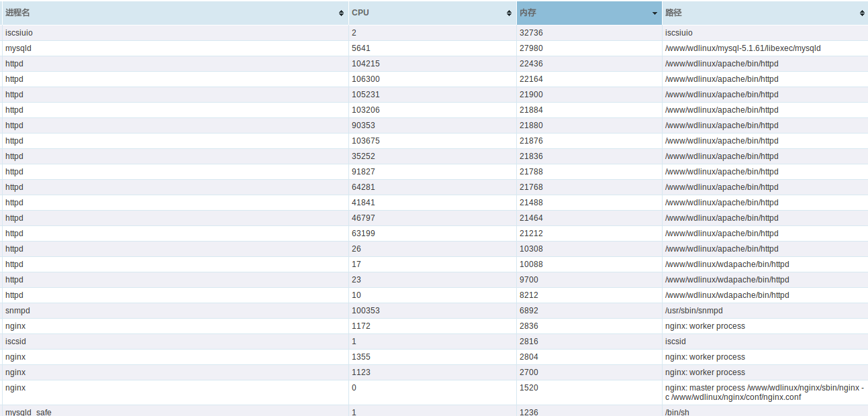Click memory value 21788
Viewport: 868px width, 416px height.
[531, 172]
